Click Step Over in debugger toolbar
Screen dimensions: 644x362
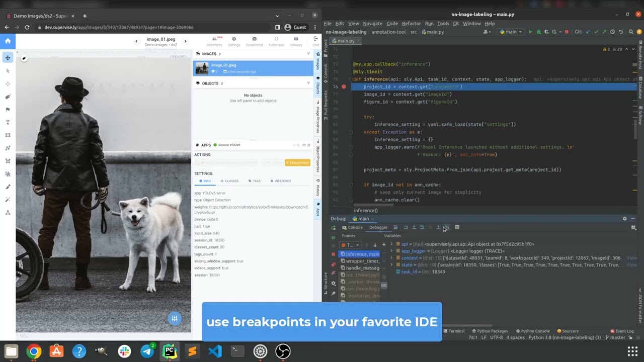406,227
